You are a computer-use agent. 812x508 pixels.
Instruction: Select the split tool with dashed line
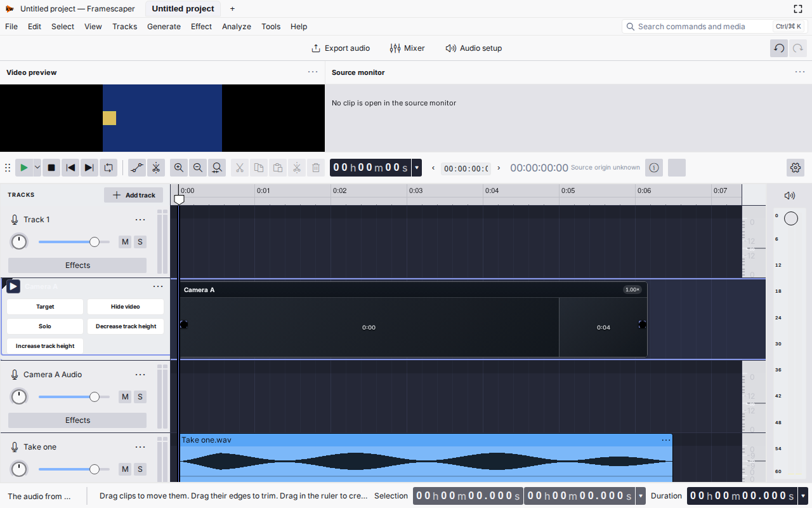pyautogui.click(x=155, y=168)
